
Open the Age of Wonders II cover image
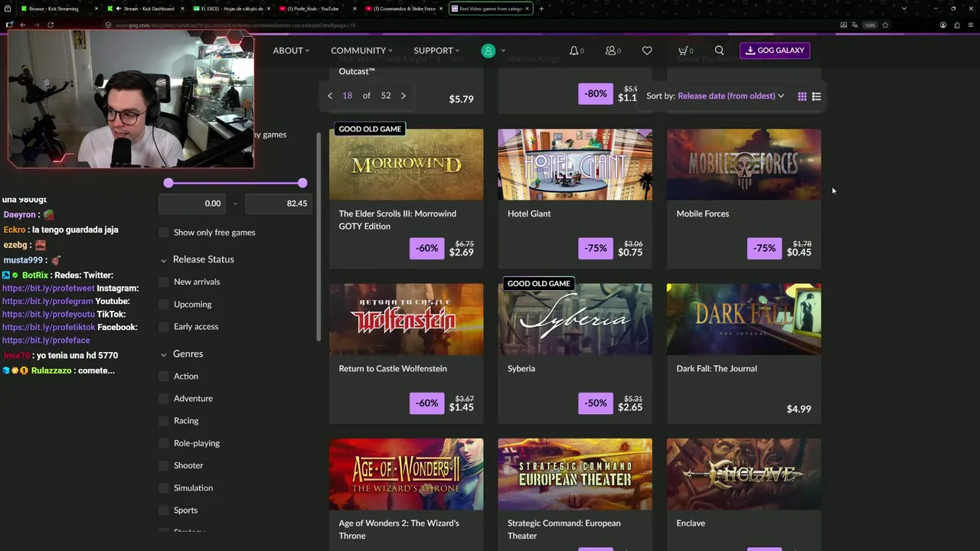(x=407, y=474)
